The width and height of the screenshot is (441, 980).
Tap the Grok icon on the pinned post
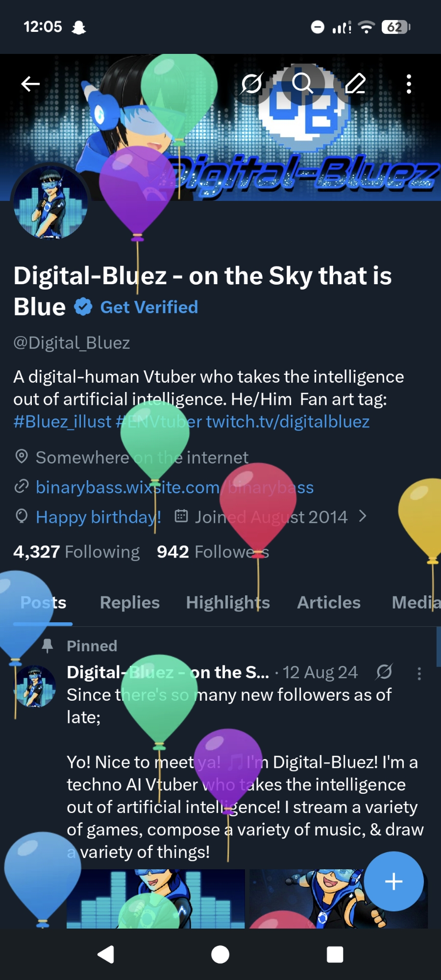point(384,672)
